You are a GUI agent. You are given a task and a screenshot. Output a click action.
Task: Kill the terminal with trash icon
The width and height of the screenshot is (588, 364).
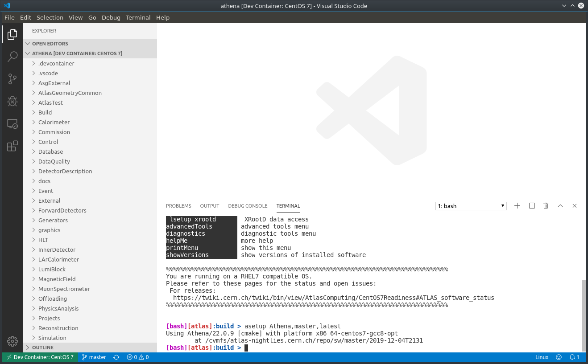point(546,206)
